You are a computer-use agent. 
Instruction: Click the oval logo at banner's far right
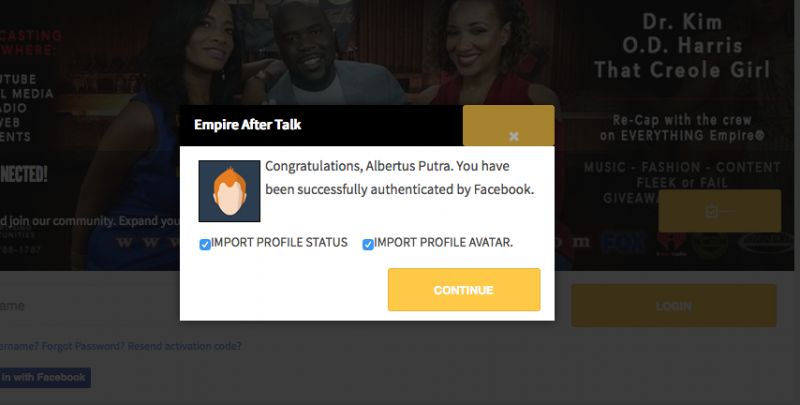click(x=766, y=243)
